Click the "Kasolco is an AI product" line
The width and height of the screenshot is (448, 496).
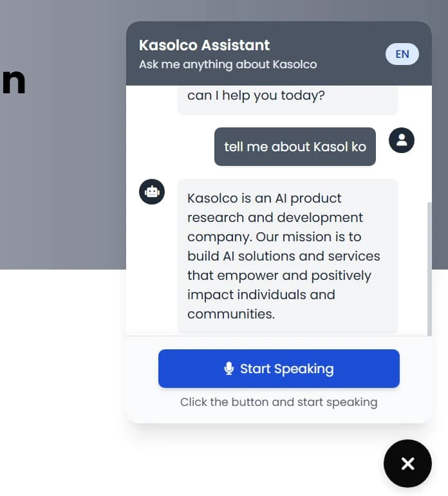point(264,198)
